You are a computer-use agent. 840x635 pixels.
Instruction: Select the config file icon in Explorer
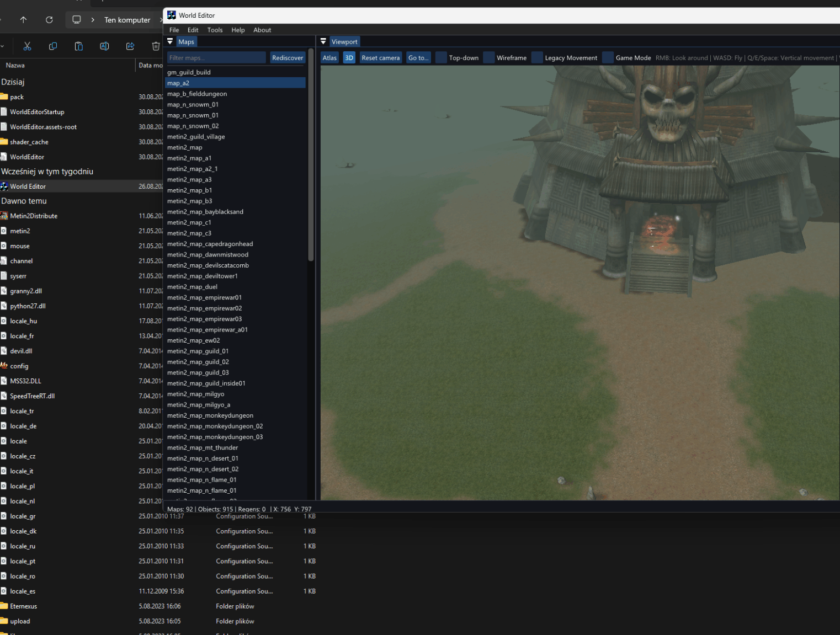[x=4, y=366]
